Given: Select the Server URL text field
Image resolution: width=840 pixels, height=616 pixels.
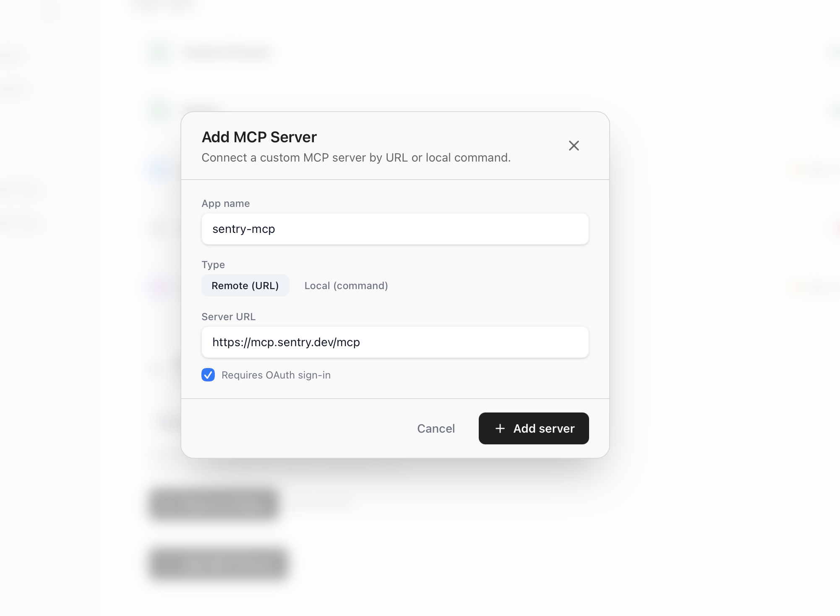Looking at the screenshot, I should [x=395, y=342].
